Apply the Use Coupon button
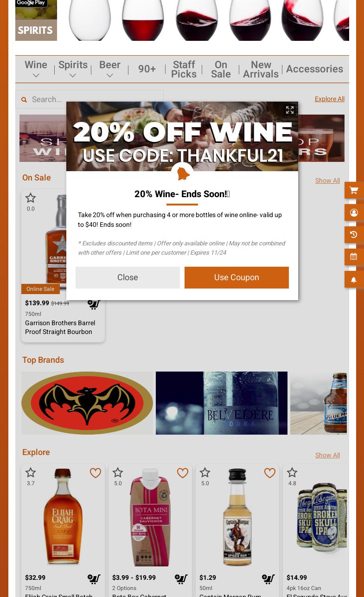The width and height of the screenshot is (364, 597). tap(236, 277)
